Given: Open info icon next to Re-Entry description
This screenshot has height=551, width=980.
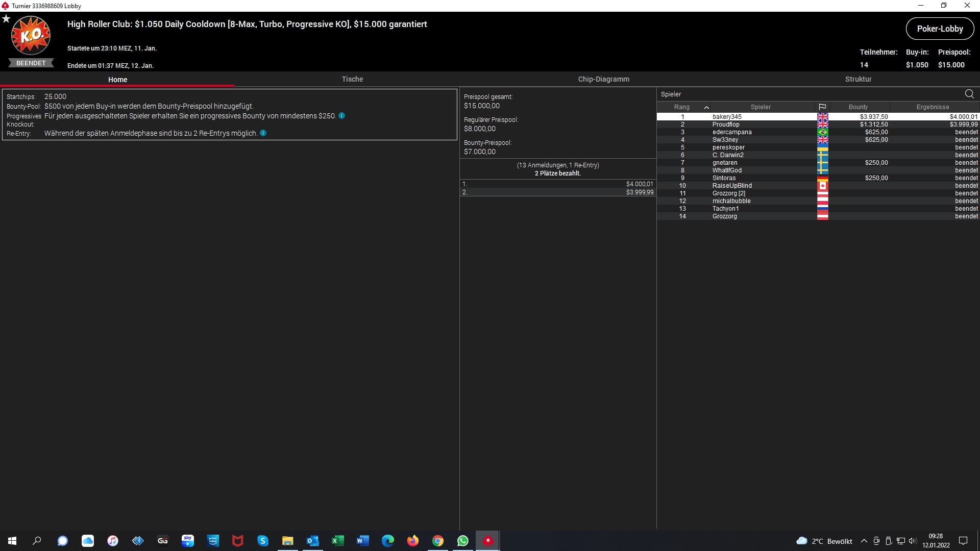Looking at the screenshot, I should [263, 133].
